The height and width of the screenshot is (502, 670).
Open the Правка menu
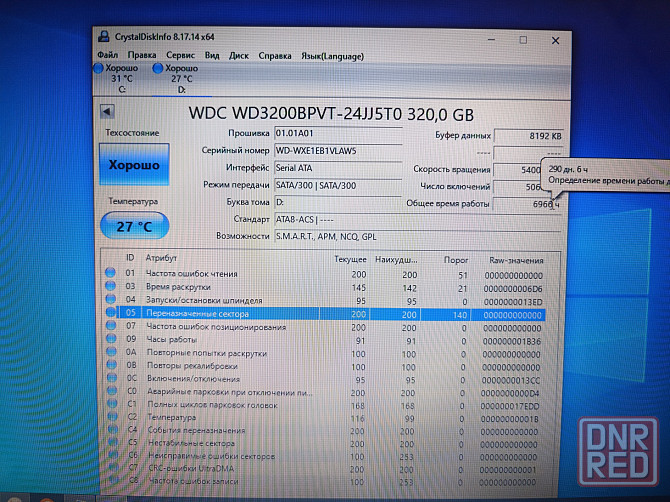(142, 56)
